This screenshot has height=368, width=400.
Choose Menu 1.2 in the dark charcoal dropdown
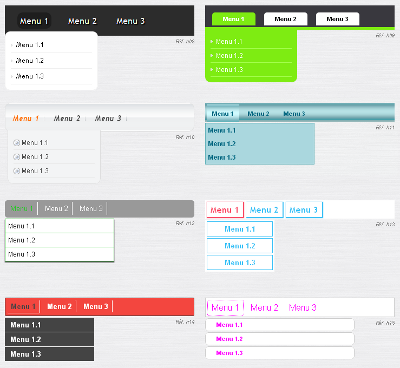[49, 340]
